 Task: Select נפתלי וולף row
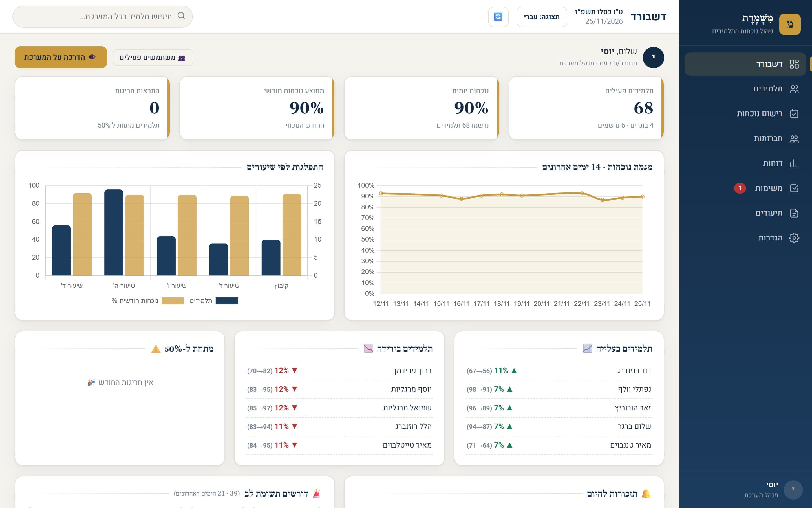pos(559,389)
